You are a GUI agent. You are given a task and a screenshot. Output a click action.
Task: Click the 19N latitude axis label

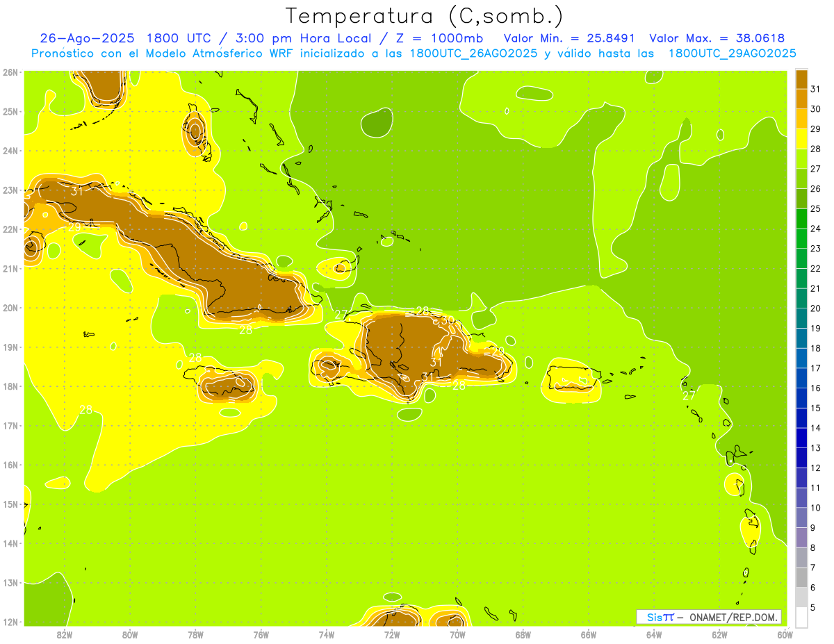(x=10, y=347)
